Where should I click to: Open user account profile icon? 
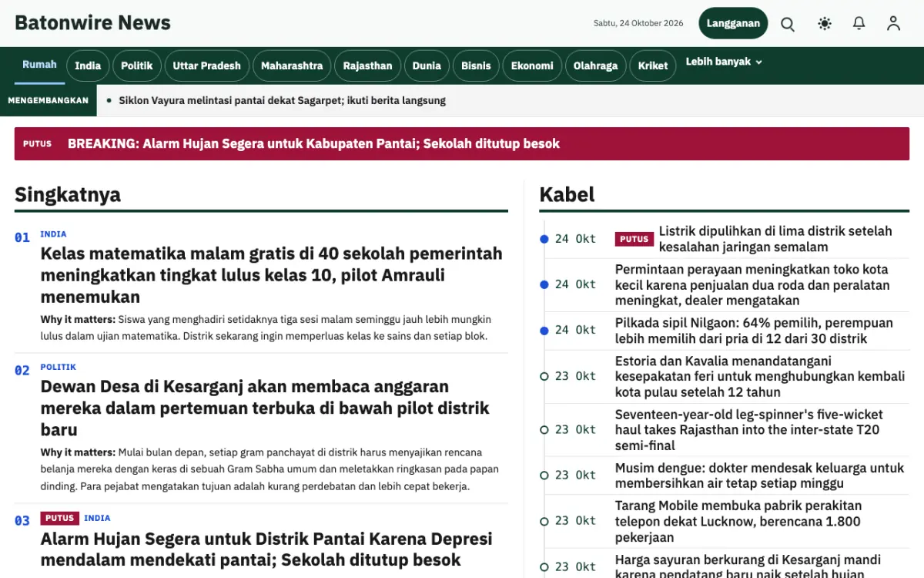click(x=893, y=24)
